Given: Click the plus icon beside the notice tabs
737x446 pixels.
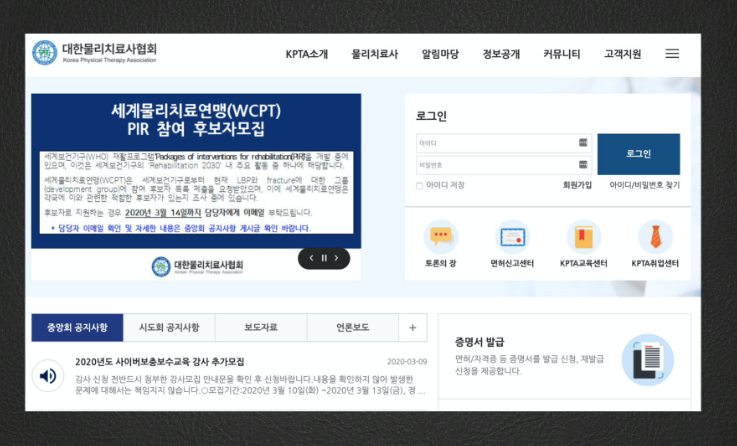Looking at the screenshot, I should point(413,328).
